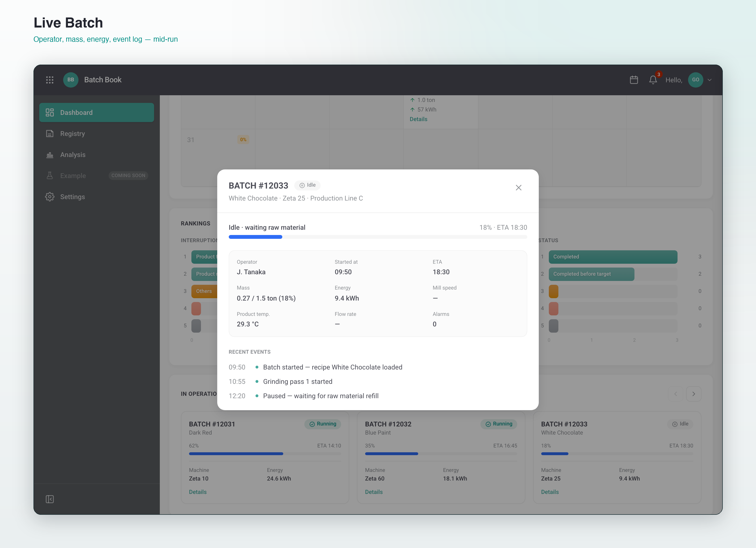
Task: Click Running badge on Batch #12031
Action: coord(323,424)
